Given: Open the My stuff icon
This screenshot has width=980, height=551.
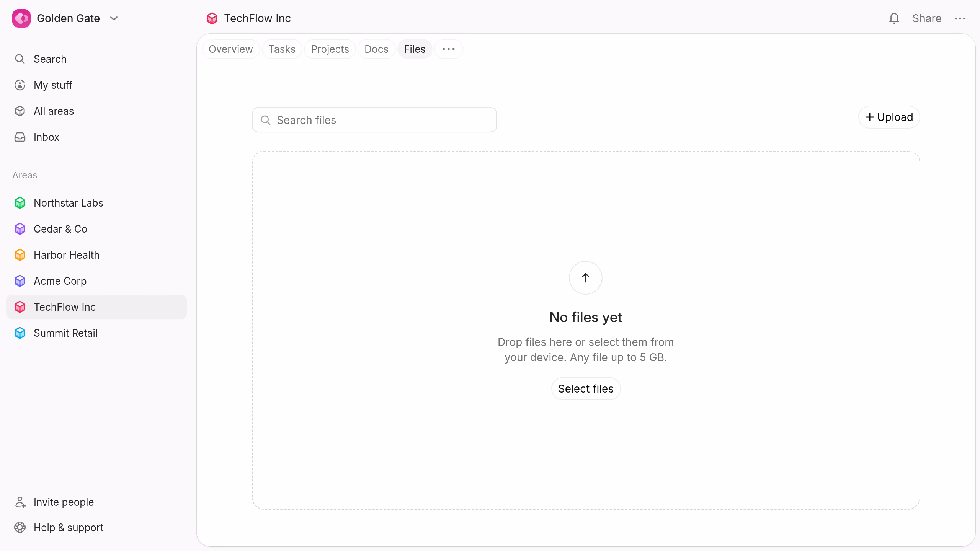Looking at the screenshot, I should click(20, 85).
